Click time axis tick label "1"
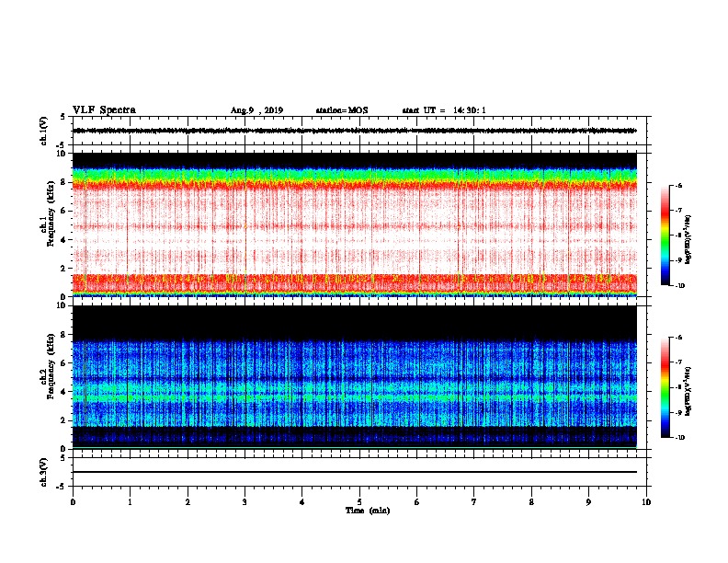The height and width of the screenshot is (563, 728). (130, 502)
